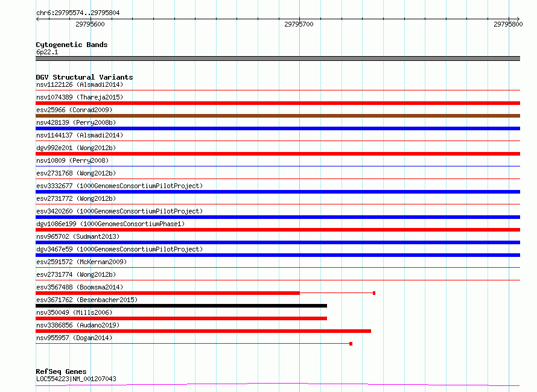Click the thin blue nsv10809 (Perry2008) line
Screen dimensions: 537x392
[278, 166]
